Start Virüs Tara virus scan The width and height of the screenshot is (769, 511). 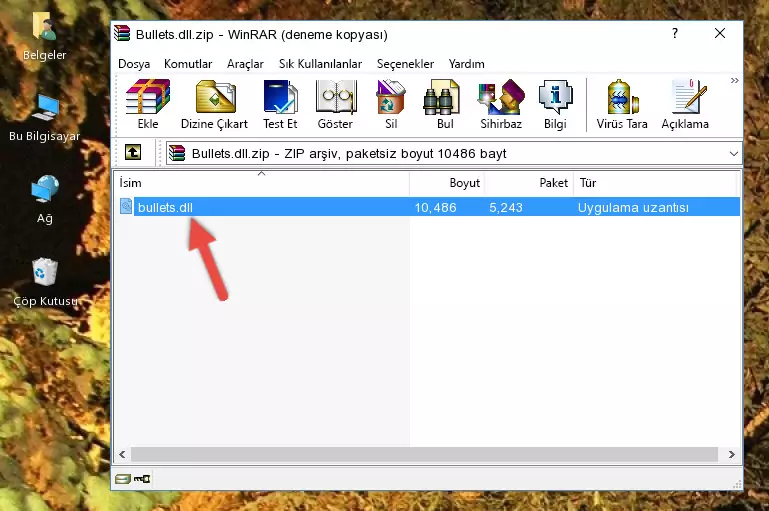pos(622,104)
